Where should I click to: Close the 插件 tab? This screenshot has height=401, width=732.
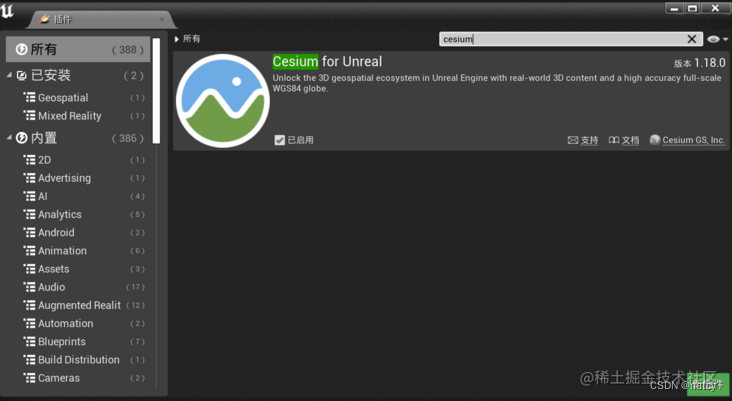(162, 19)
